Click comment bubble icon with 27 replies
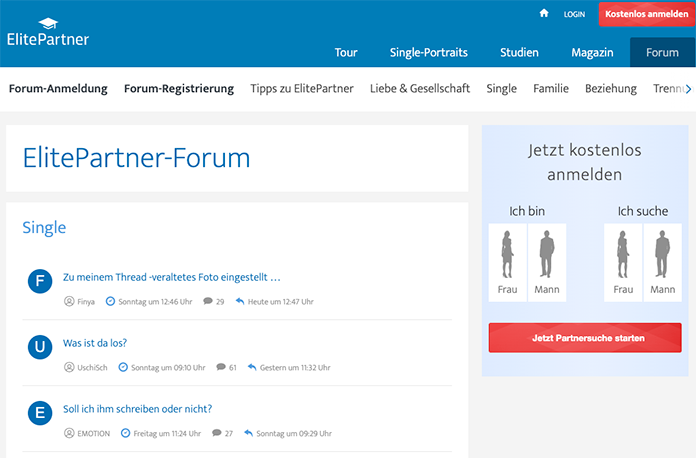696x458 pixels. 217,433
